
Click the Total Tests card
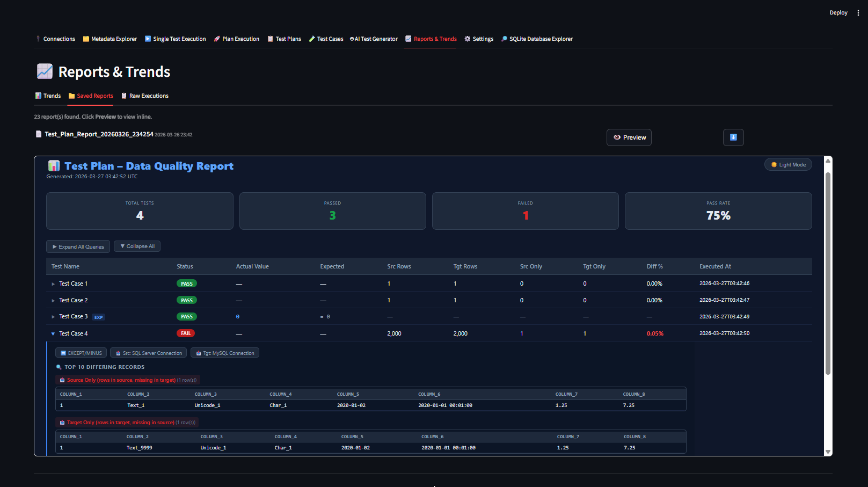140,211
